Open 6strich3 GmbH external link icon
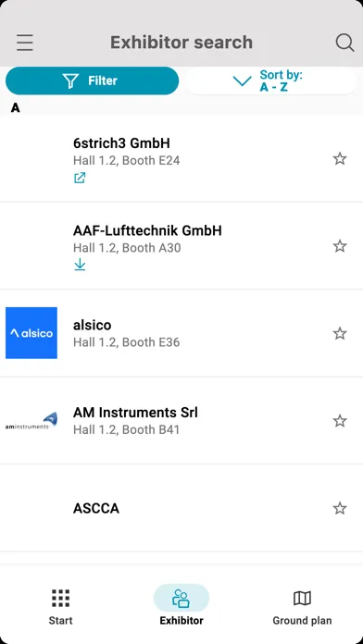363x644 pixels. click(80, 178)
